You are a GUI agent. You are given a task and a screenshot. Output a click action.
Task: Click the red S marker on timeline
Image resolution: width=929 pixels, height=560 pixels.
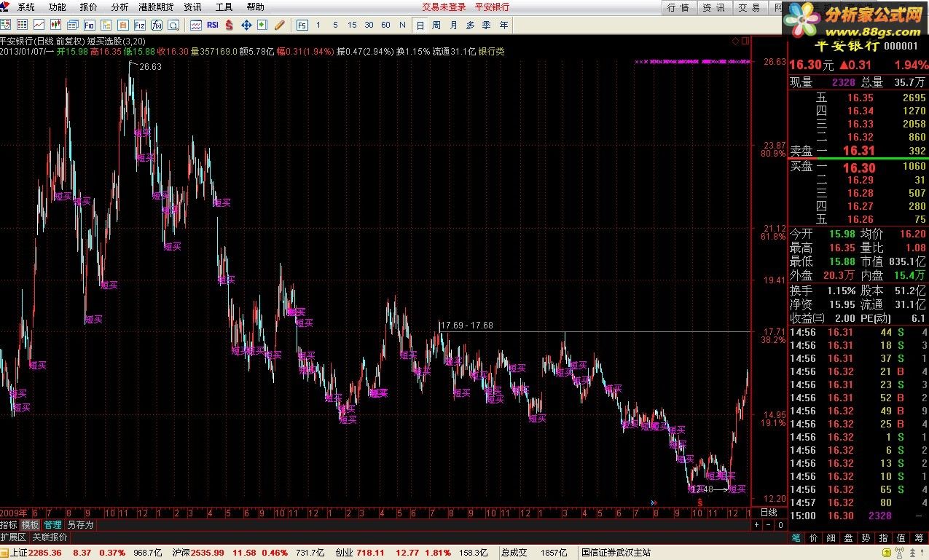point(699,502)
